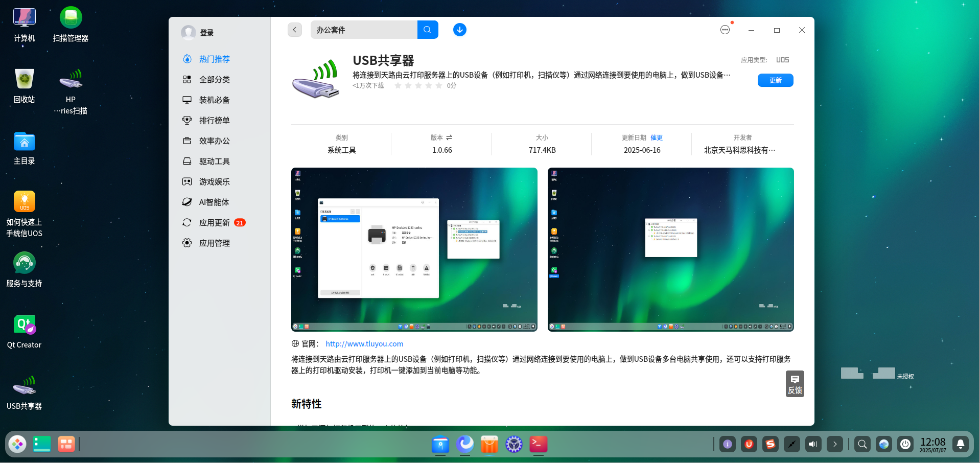Open the 反馈 feedback panel
The width and height of the screenshot is (980, 463).
pos(795,384)
